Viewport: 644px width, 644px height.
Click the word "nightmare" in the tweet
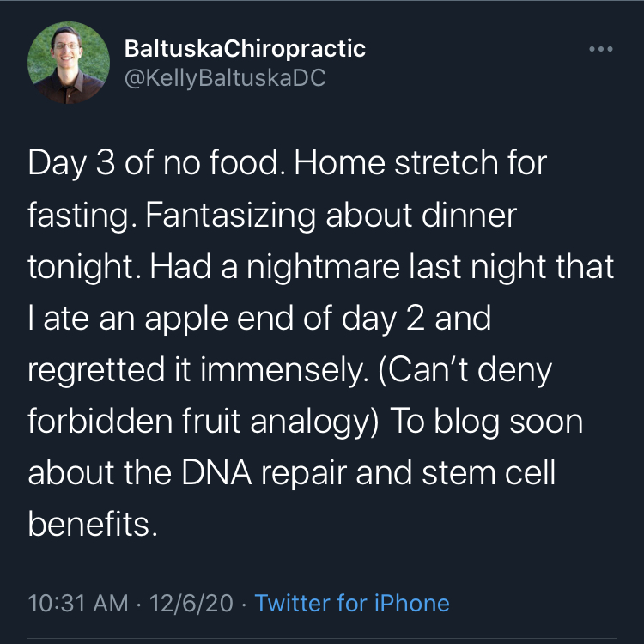(323, 267)
